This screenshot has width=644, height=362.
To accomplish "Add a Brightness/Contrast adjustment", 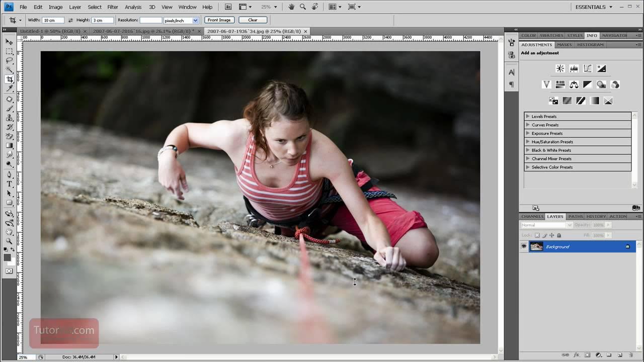I will [560, 68].
